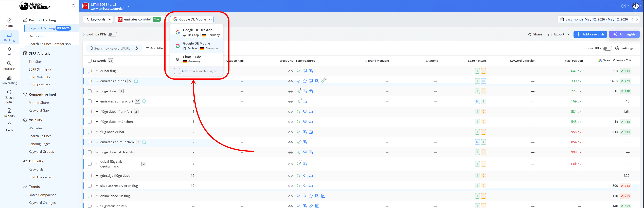Click the calendar icon in the date picker

[562, 19]
